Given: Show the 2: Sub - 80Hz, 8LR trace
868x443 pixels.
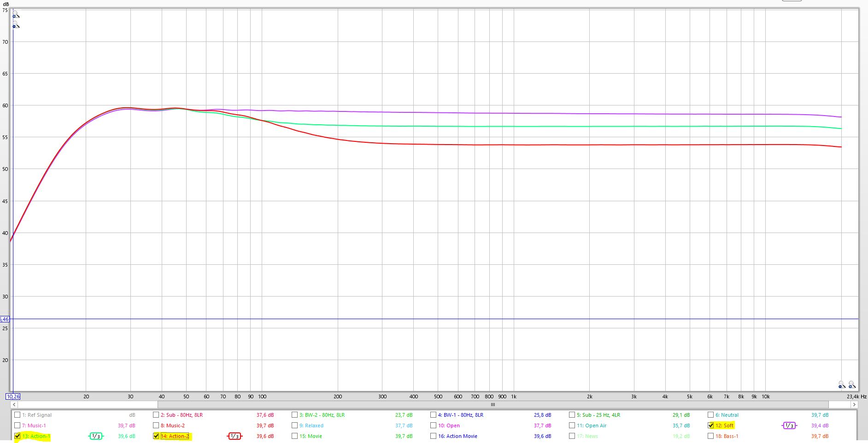Looking at the screenshot, I should pos(156,415).
